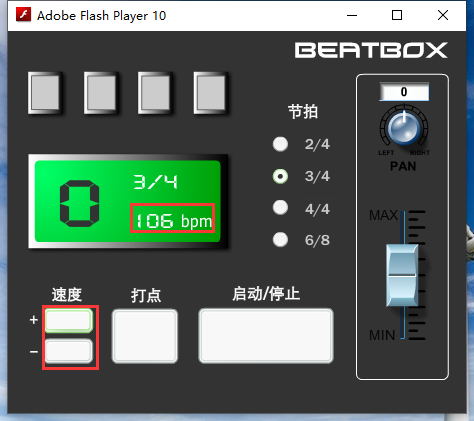The width and height of the screenshot is (474, 421).
Task: Maximize the Flash Player window
Action: tap(397, 15)
